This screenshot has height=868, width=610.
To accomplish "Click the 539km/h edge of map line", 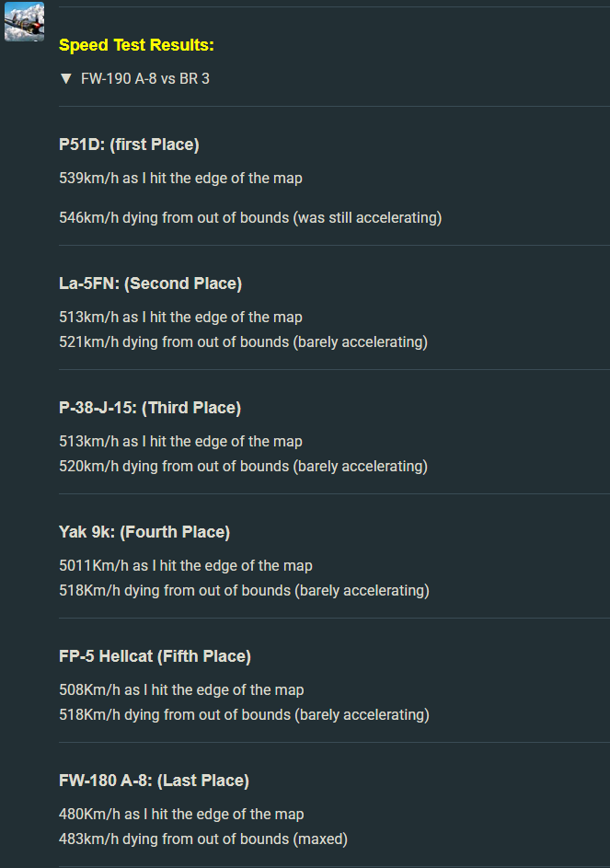I will (180, 179).
